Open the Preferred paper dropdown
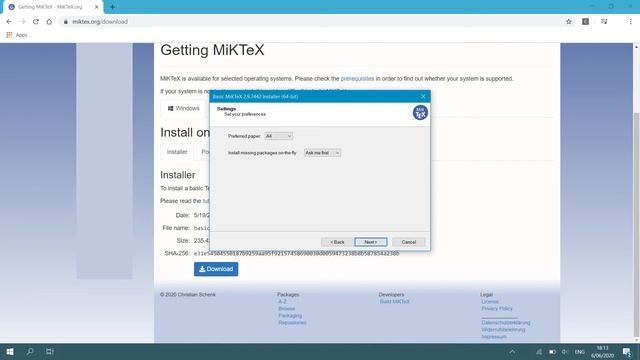 click(x=279, y=136)
